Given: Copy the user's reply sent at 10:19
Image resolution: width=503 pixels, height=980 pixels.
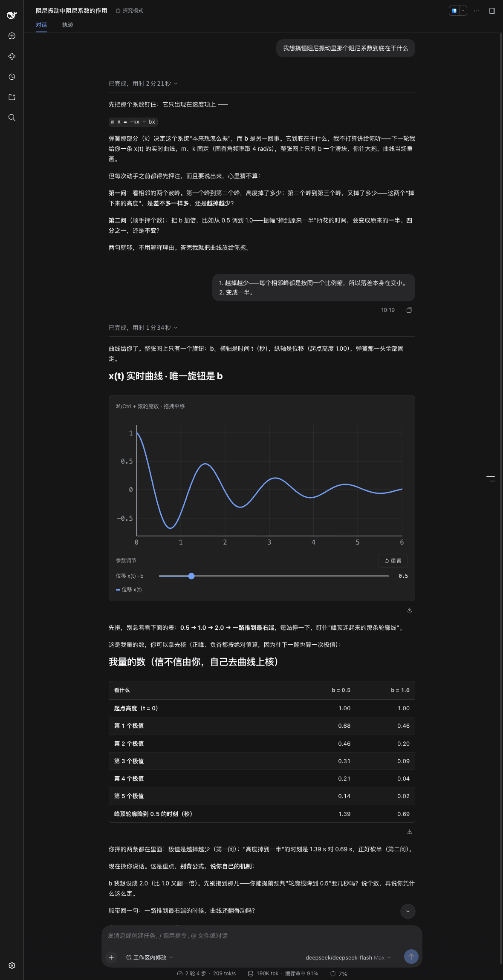Looking at the screenshot, I should coord(409,310).
